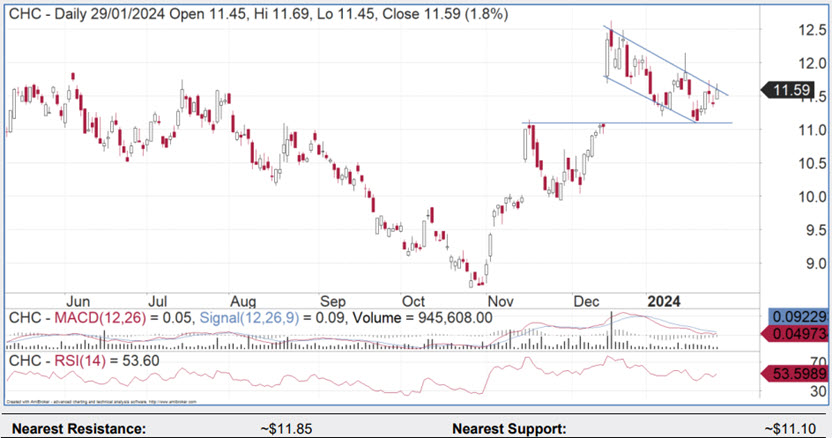Click the Dec month label on time axis
The height and width of the screenshot is (438, 832).
586,302
